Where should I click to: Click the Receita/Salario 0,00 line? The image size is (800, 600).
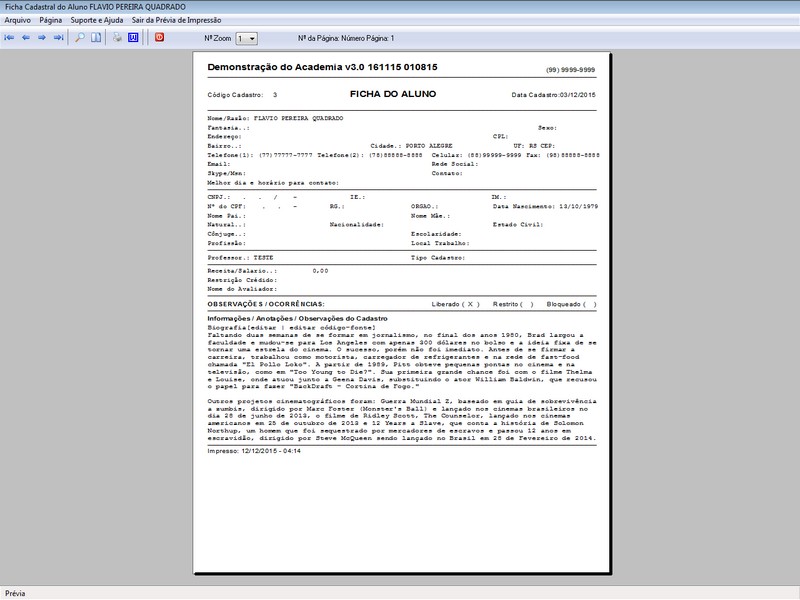(268, 271)
